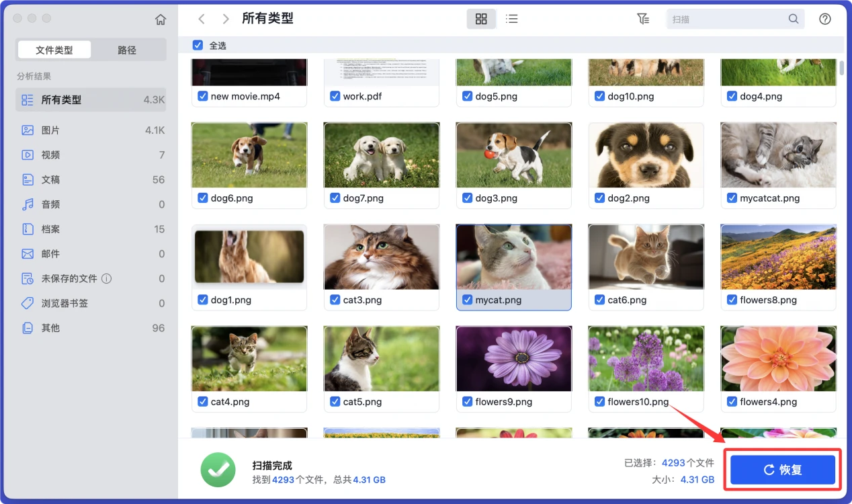Switch to grid view layout
The width and height of the screenshot is (852, 504).
pyautogui.click(x=480, y=18)
